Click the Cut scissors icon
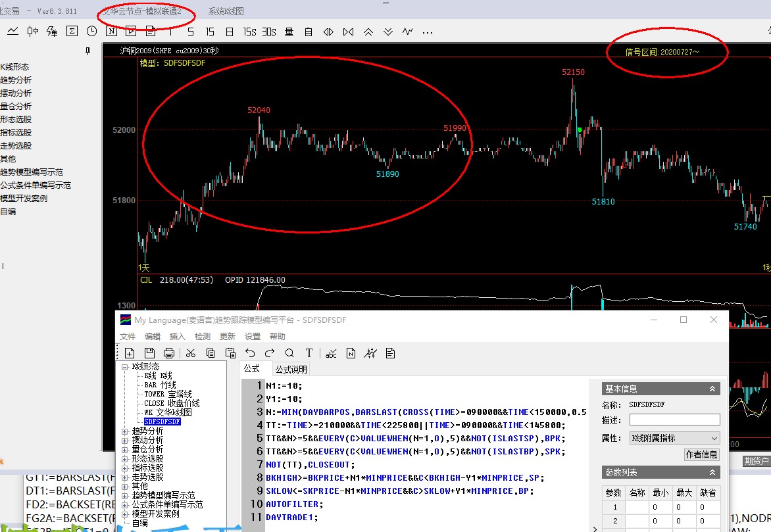The image size is (771, 532). pyautogui.click(x=191, y=353)
